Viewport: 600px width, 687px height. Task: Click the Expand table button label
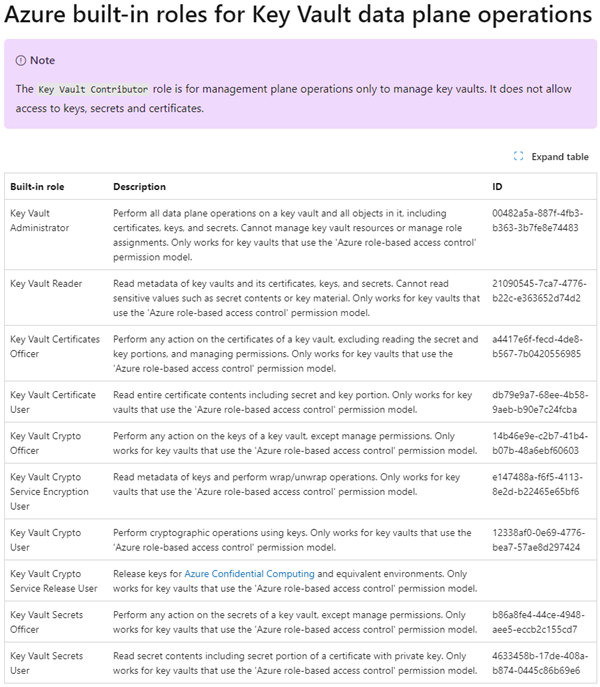559,157
